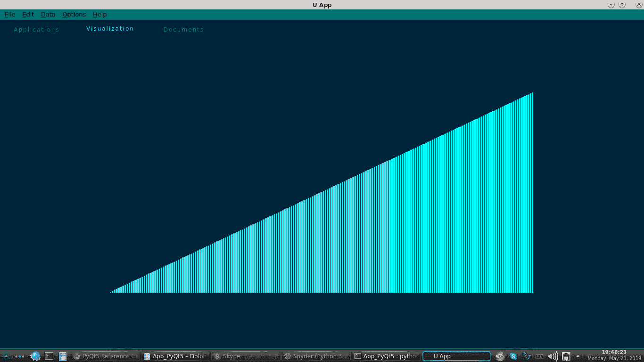
Task: Switch to the Documents tab
Action: click(x=183, y=30)
